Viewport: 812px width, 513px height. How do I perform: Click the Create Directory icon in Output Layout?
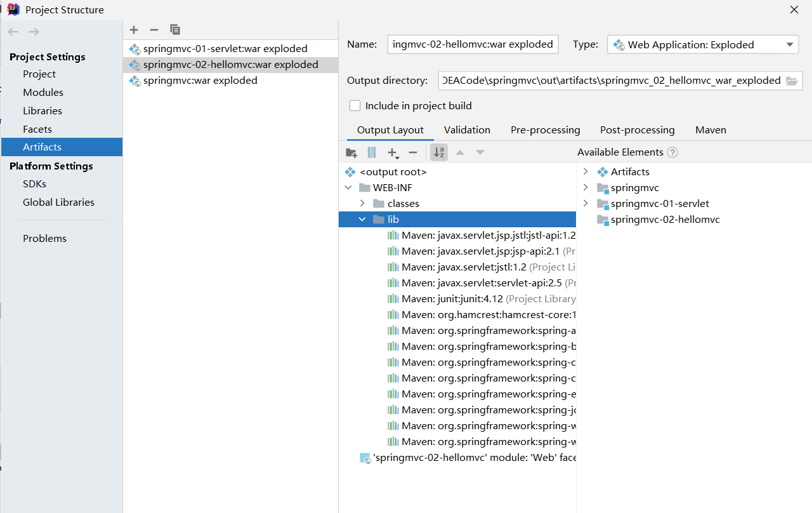click(351, 152)
